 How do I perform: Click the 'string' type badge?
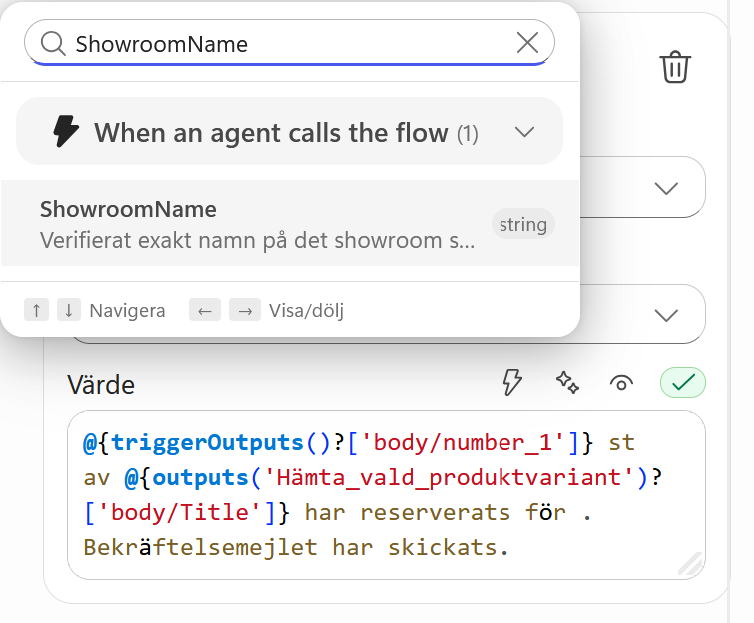coord(523,224)
